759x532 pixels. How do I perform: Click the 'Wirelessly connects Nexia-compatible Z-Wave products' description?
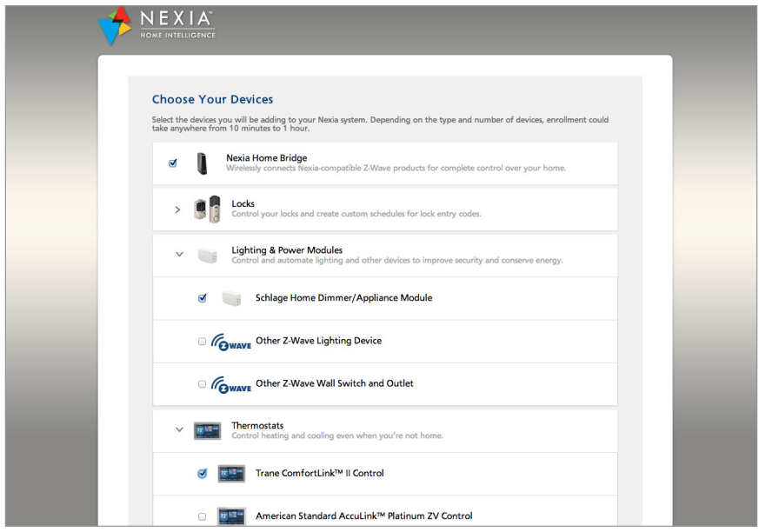[396, 169]
